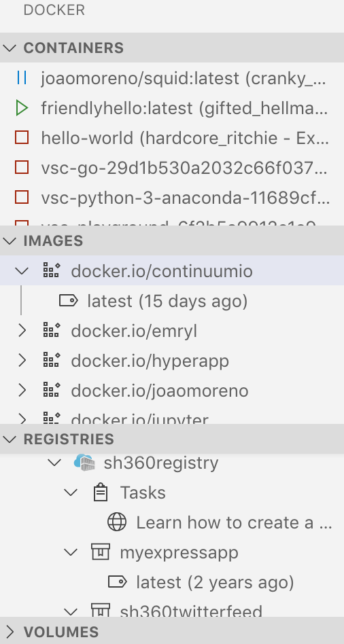Expand the docker.io/emryl image group
Image resolution: width=344 pixels, height=644 pixels.
point(22,331)
